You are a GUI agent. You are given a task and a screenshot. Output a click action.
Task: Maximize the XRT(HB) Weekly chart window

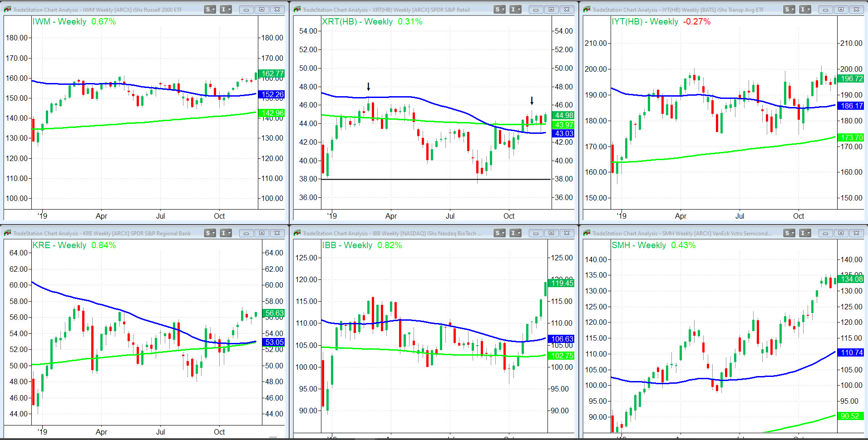551,10
